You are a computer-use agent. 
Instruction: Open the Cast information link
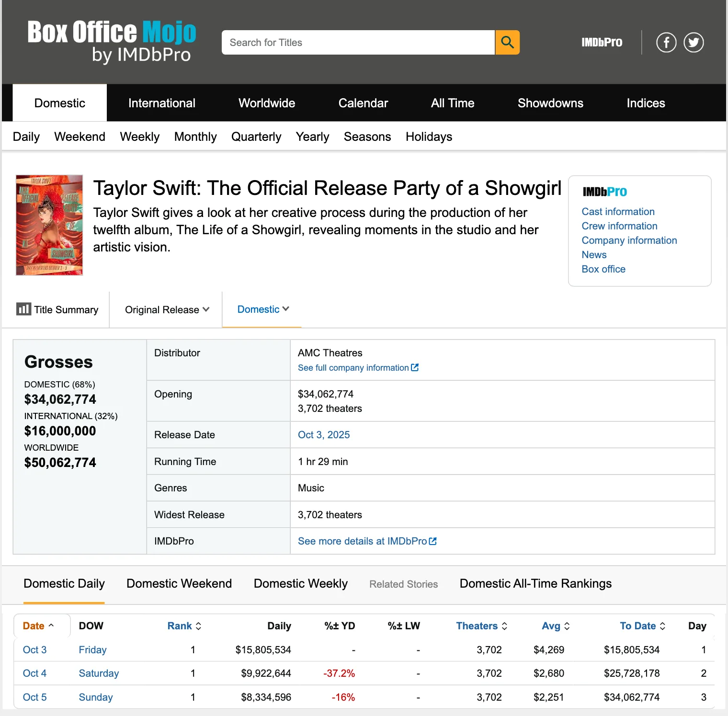coord(618,212)
